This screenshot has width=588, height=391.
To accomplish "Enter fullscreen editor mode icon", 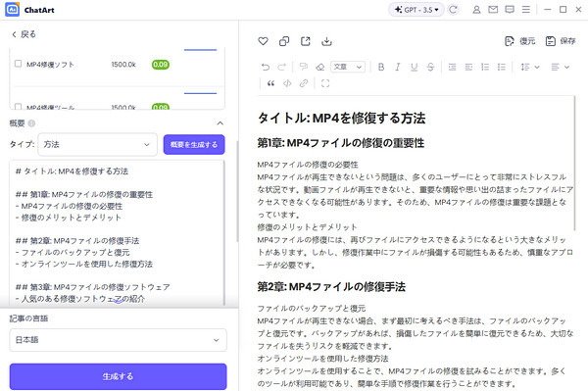I will [325, 83].
